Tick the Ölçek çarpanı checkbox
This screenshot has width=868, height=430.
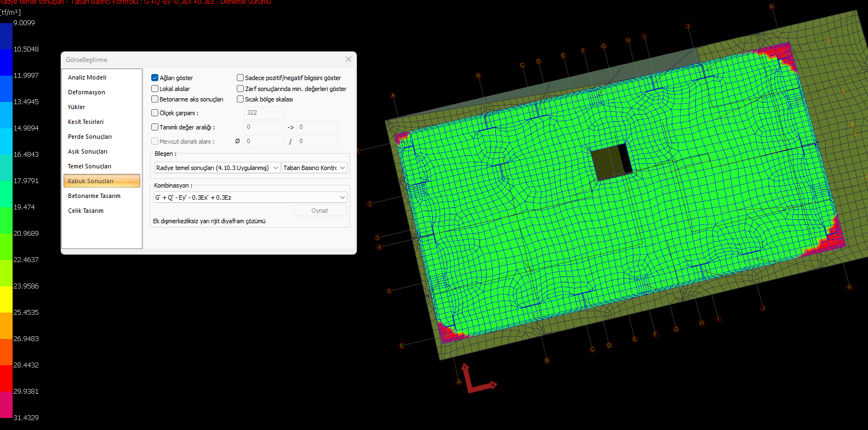(x=155, y=113)
